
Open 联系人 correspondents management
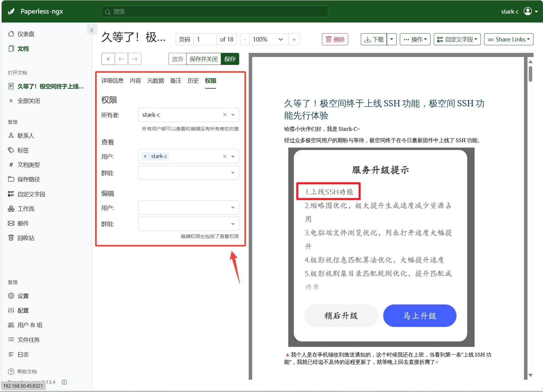[x=21, y=136]
